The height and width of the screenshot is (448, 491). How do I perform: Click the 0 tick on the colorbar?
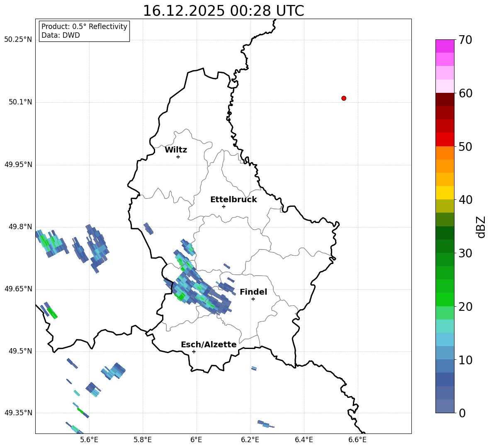(x=462, y=413)
